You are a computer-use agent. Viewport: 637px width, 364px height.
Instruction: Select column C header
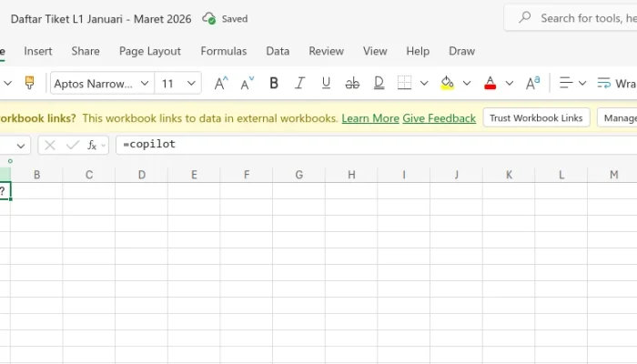(89, 175)
